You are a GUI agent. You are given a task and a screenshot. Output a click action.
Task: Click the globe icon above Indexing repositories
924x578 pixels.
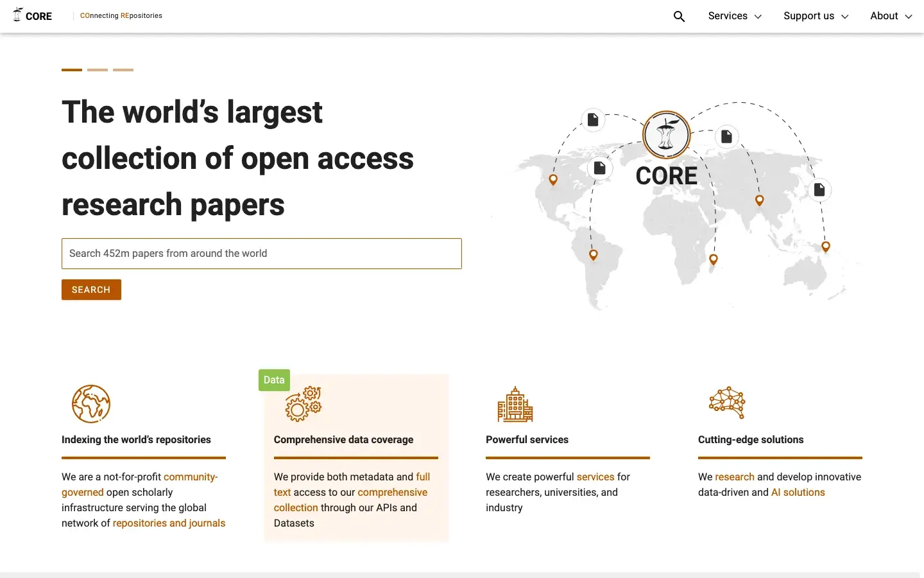pyautogui.click(x=91, y=404)
